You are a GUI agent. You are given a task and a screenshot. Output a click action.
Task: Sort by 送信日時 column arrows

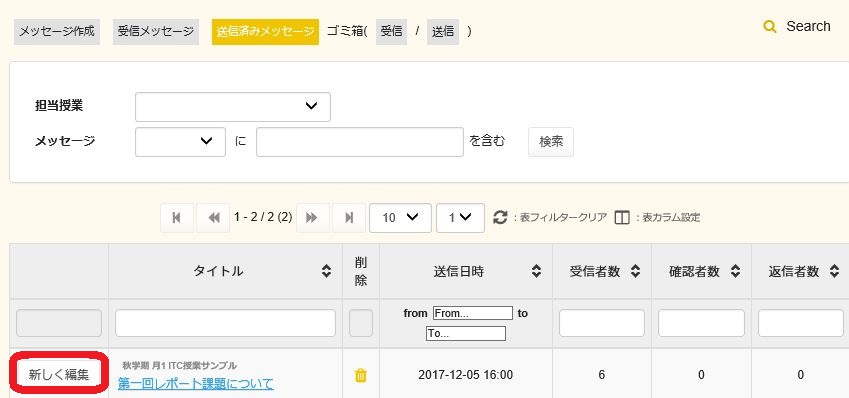[x=536, y=271]
